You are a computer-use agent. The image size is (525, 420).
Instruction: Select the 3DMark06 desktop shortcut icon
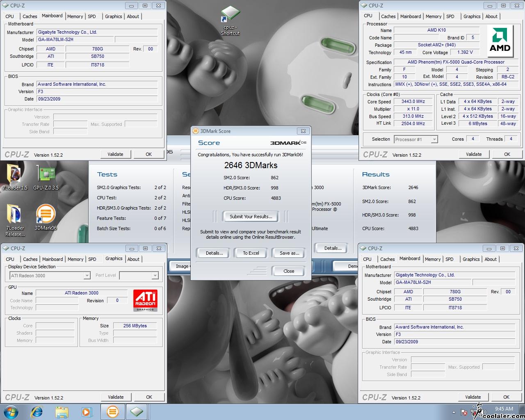click(46, 218)
